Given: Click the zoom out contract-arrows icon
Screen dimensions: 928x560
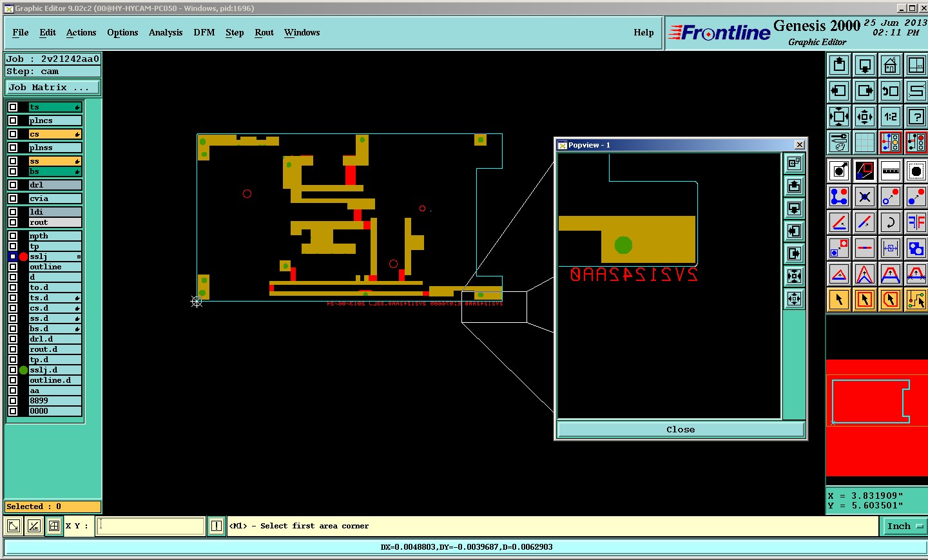Looking at the screenshot, I should 865,117.
